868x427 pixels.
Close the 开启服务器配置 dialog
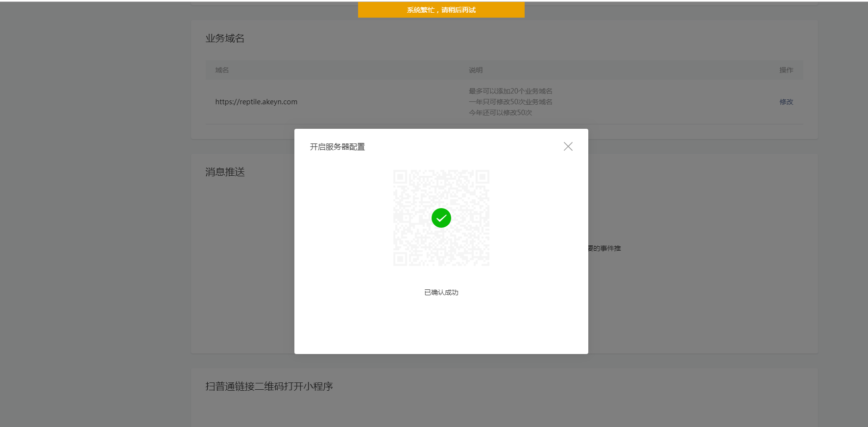click(568, 146)
